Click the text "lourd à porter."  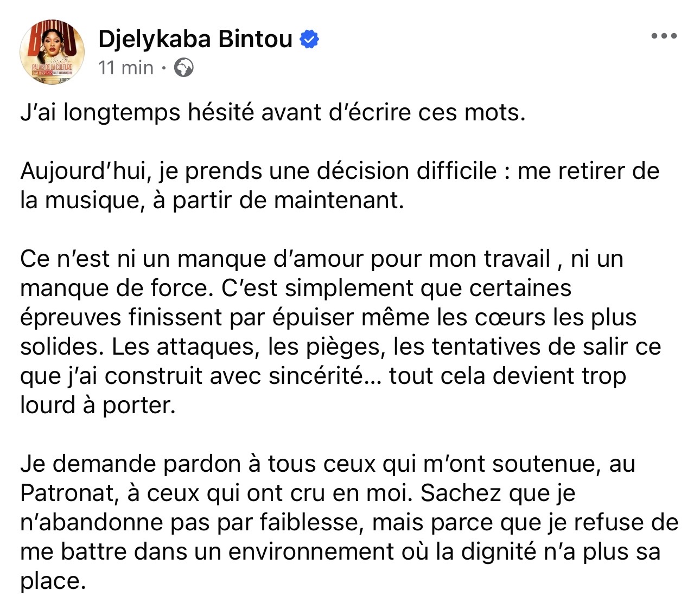98,405
